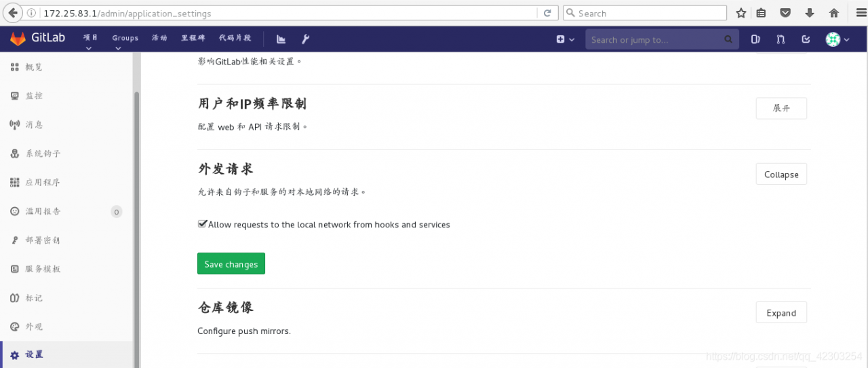Viewport: 868px width, 368px height.
Task: Open the user avatar dropdown
Action: [837, 39]
